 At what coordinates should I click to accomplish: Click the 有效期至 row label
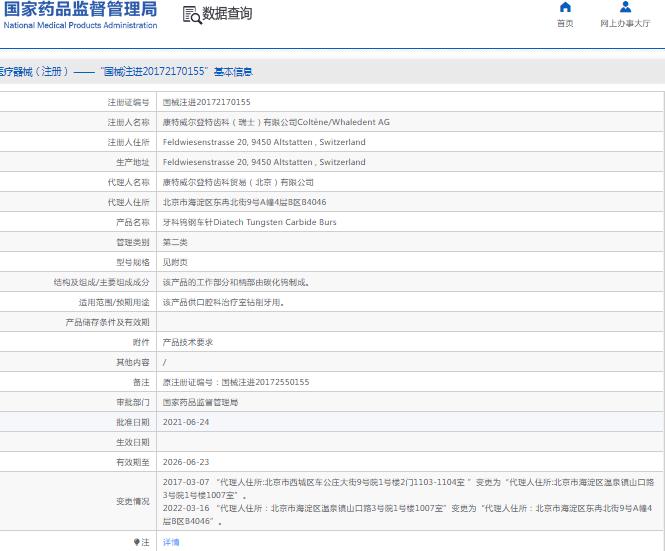[132, 462]
